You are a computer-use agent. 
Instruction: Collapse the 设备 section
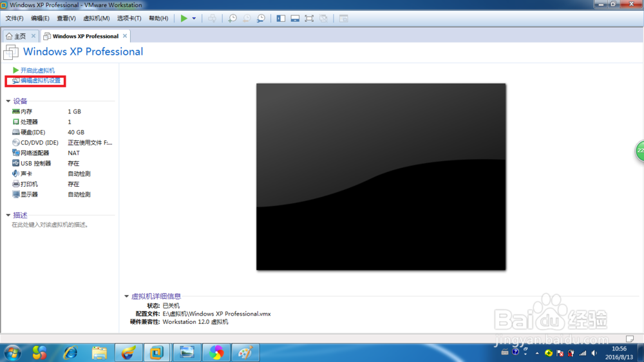[8, 101]
